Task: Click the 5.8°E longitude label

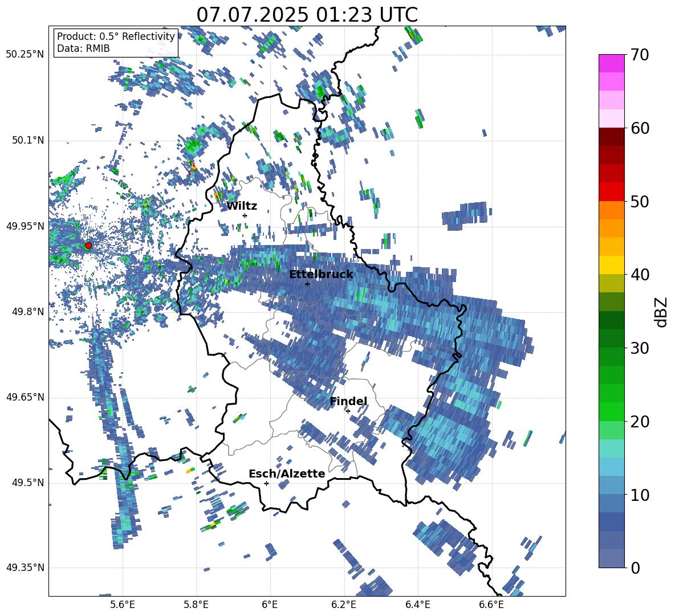Action: point(196,605)
